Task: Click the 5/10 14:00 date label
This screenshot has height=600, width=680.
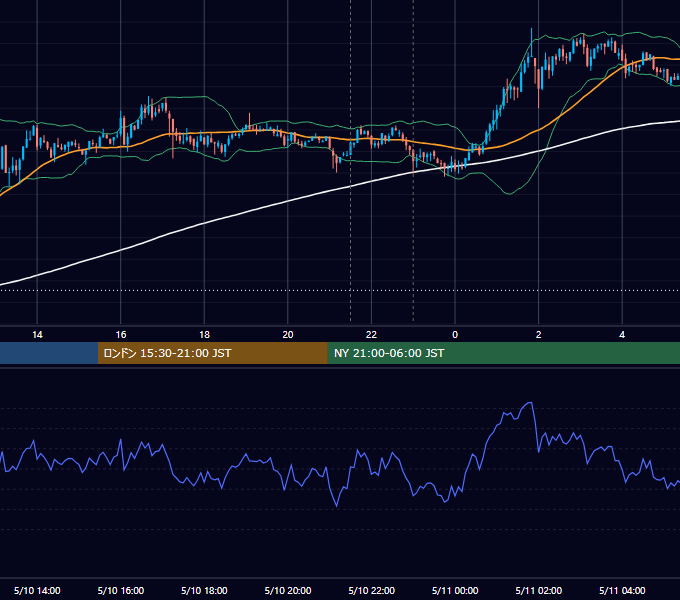Action: [x=37, y=590]
